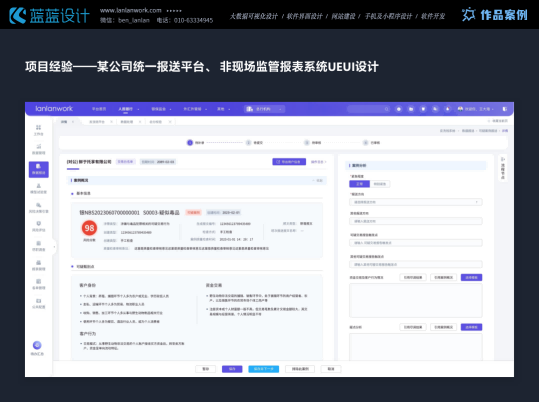Open the underlined active menu item in the top navigation
The image size is (539, 402).
(125, 109)
